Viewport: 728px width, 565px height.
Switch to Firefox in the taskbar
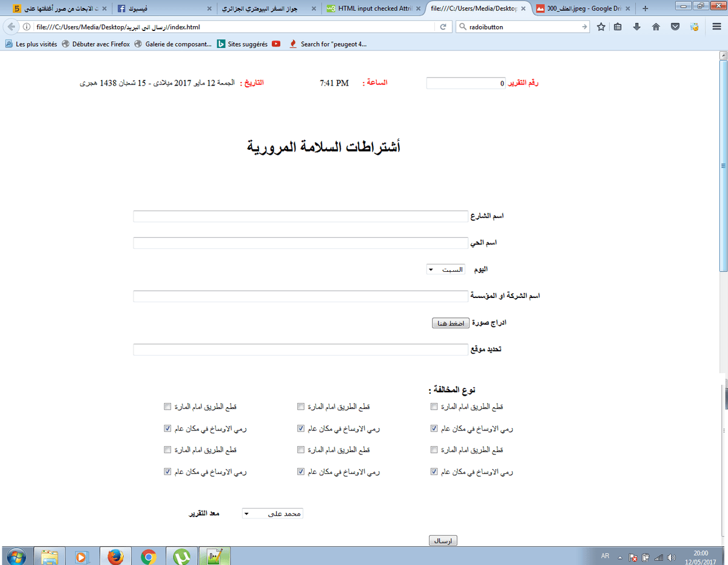115,556
